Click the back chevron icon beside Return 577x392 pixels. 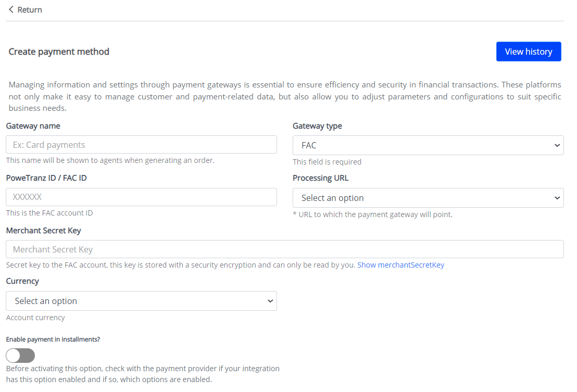[x=11, y=10]
